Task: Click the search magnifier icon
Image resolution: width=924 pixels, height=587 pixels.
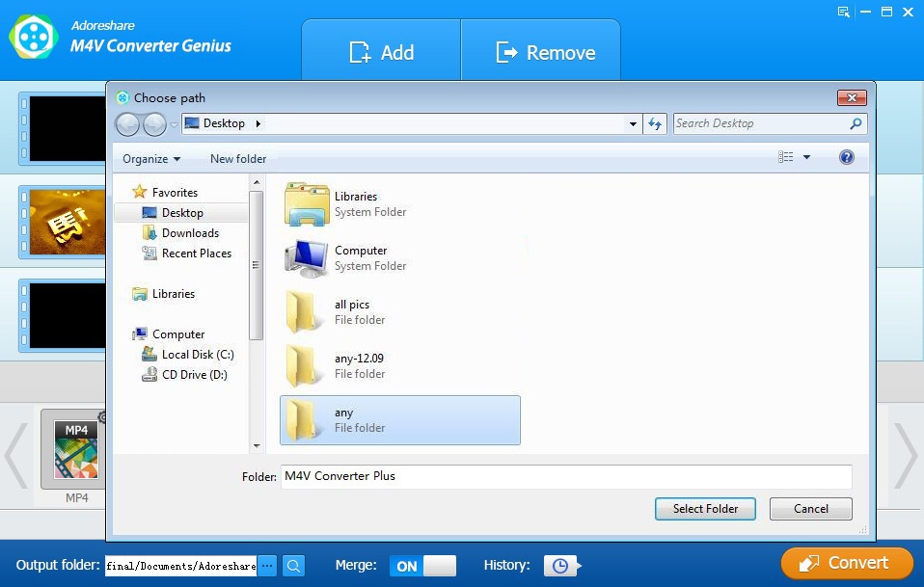Action: 856,123
